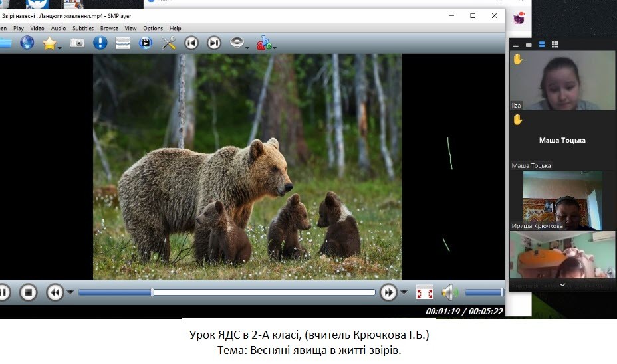Viewport: 617px width, 364px height.
Task: Stop video playback
Action: (x=27, y=292)
